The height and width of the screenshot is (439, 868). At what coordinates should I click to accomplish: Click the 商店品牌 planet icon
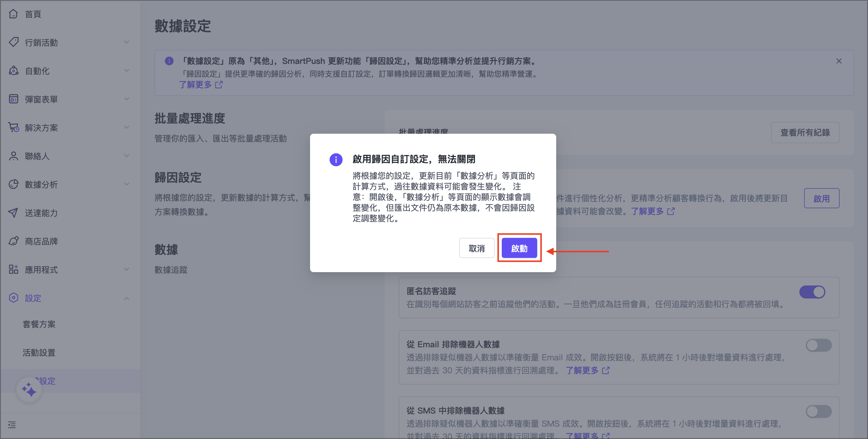tap(14, 241)
